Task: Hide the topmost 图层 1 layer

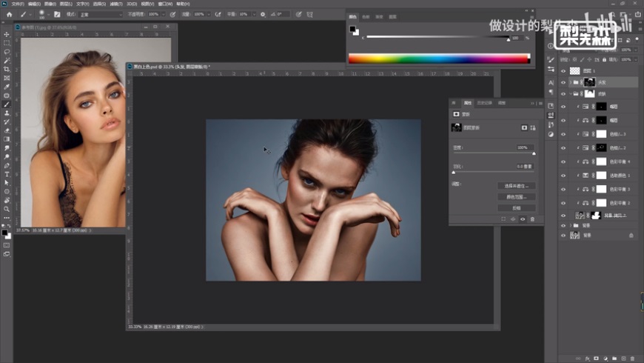Action: point(563,71)
